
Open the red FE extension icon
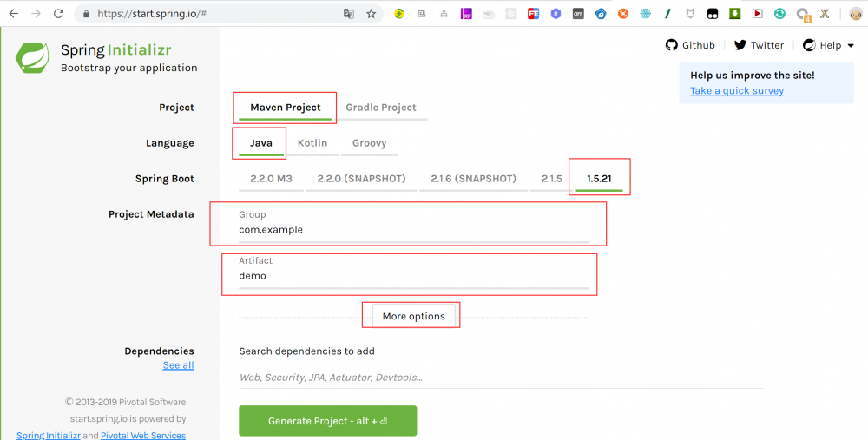point(533,14)
